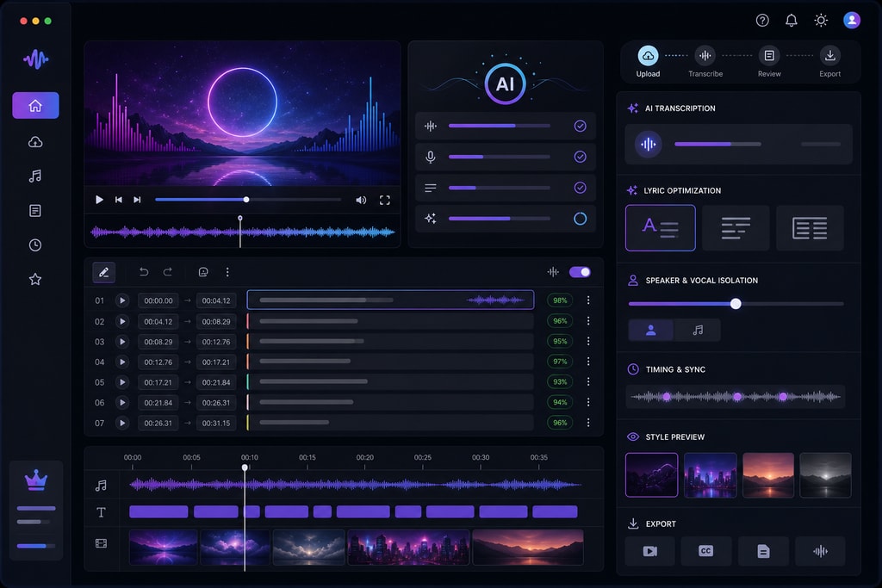Choose the neon city style preview

tap(711, 475)
